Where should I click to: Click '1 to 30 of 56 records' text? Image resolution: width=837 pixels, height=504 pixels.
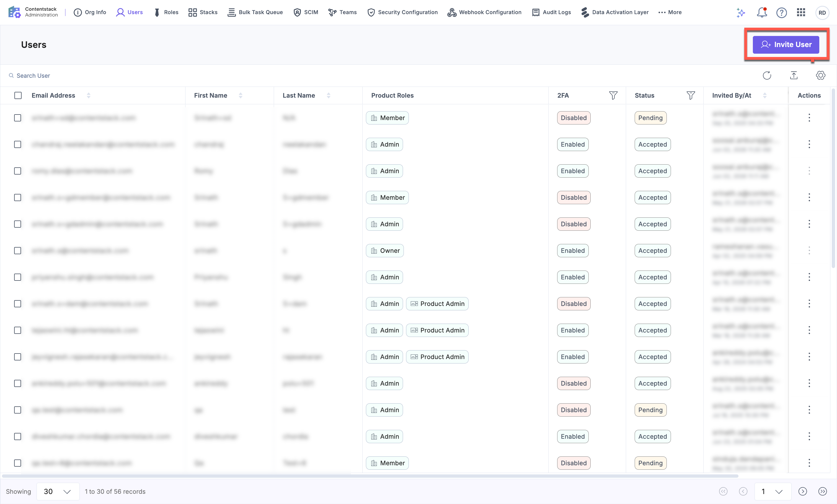pyautogui.click(x=115, y=491)
